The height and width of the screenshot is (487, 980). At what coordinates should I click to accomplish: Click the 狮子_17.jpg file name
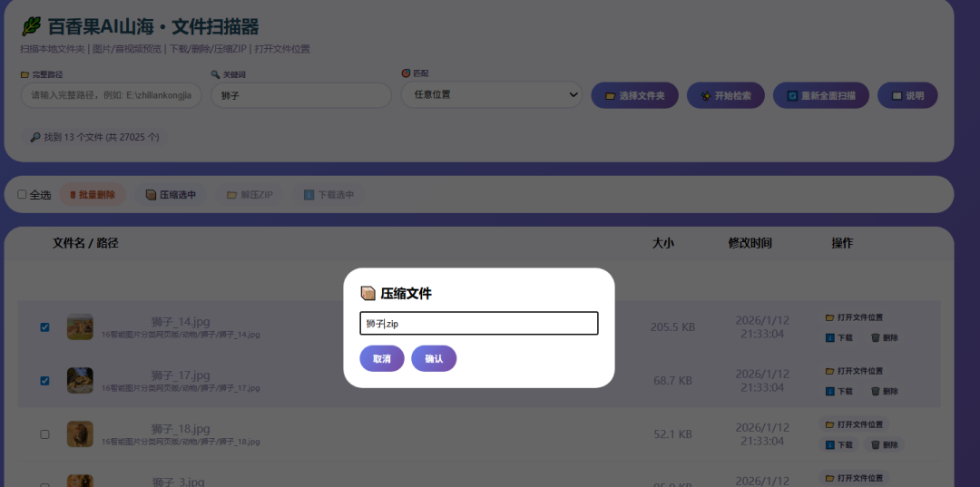(181, 375)
